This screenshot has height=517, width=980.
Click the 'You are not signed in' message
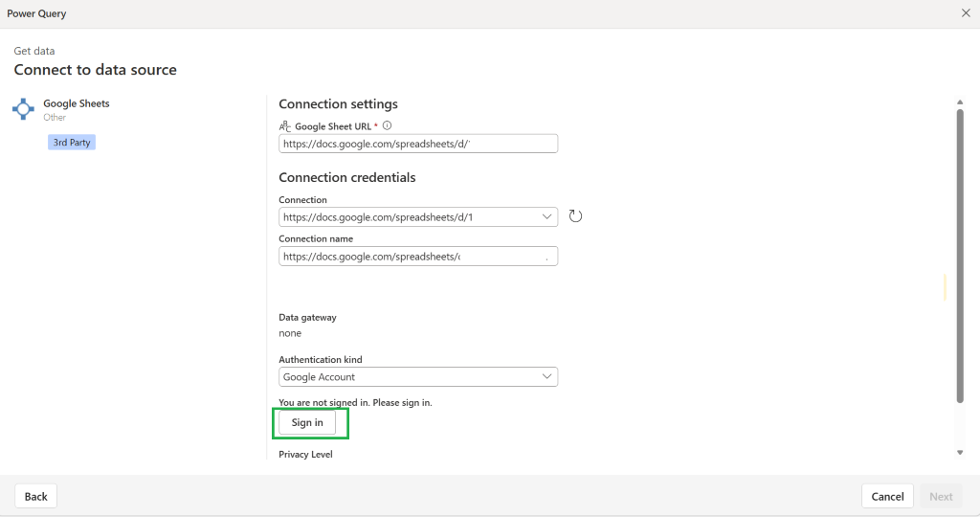coord(356,403)
